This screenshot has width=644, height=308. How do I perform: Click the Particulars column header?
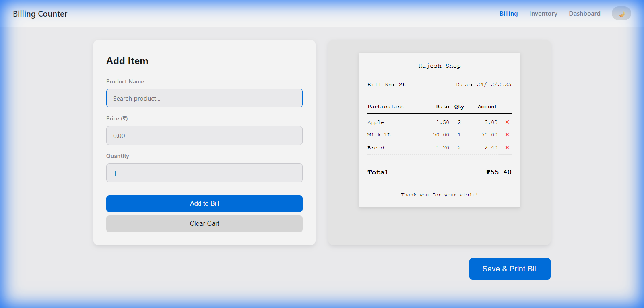pyautogui.click(x=385, y=107)
